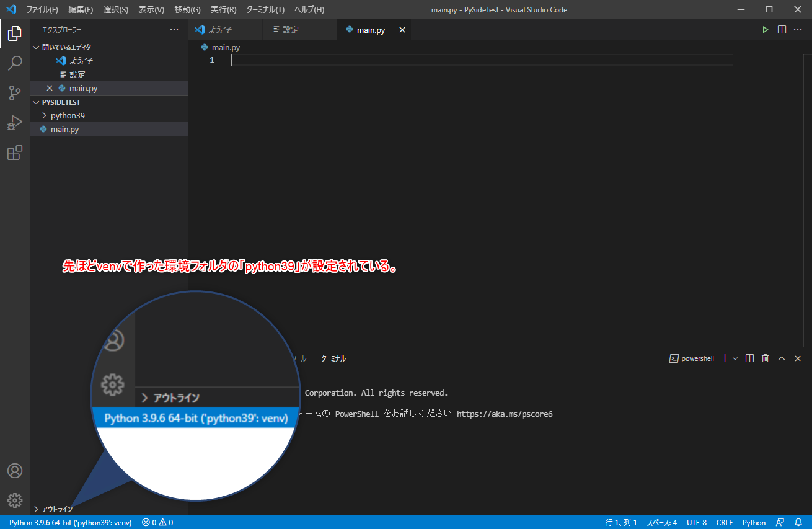Open the ターミナル(T) menu
Viewport: 812px width, 529px height.
coord(265,9)
